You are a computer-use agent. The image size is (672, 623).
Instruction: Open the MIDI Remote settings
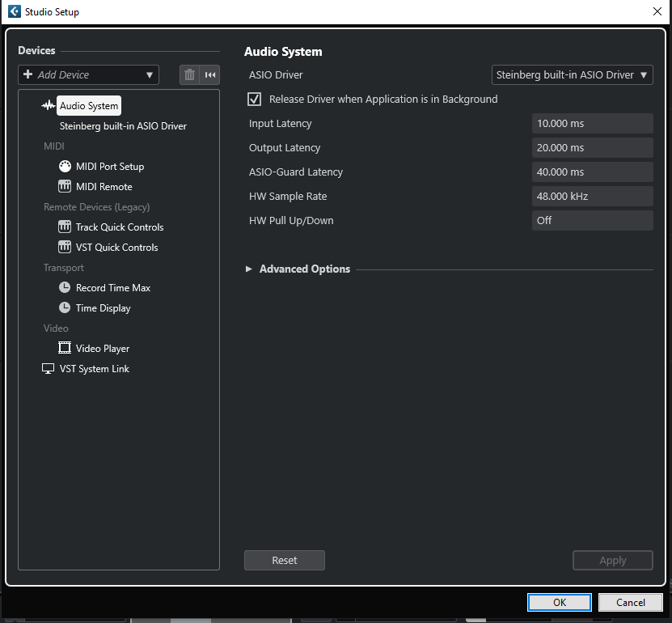104,187
